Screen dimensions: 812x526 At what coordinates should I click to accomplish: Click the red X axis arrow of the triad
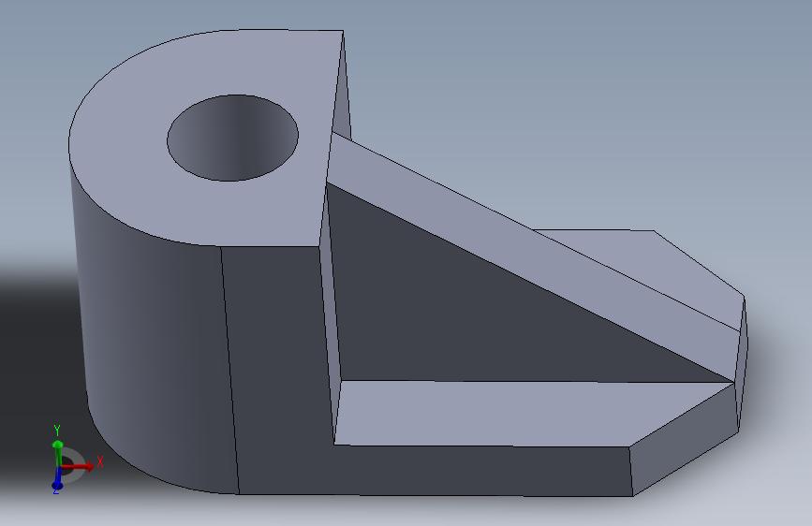(x=78, y=466)
